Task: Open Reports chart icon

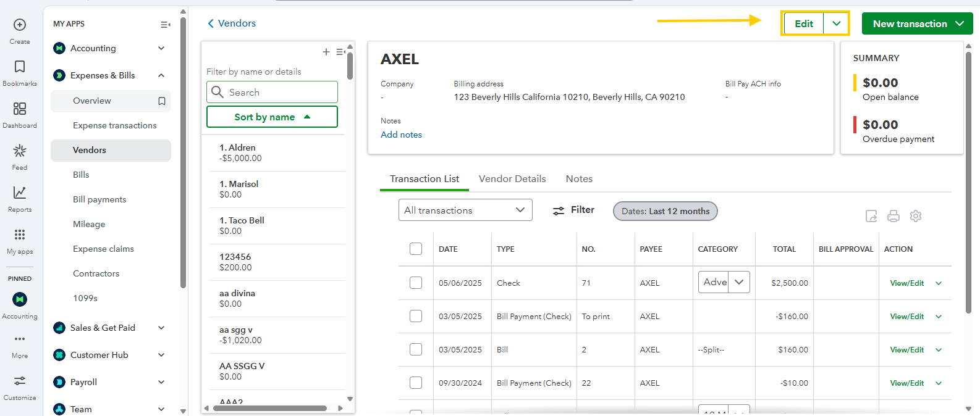Action: [20, 193]
